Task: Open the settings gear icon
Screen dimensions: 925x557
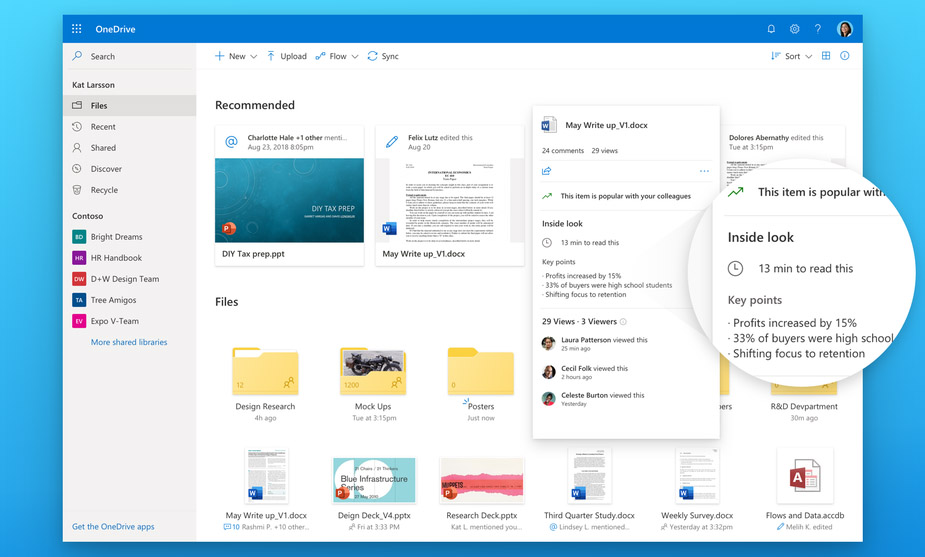Action: 795,29
